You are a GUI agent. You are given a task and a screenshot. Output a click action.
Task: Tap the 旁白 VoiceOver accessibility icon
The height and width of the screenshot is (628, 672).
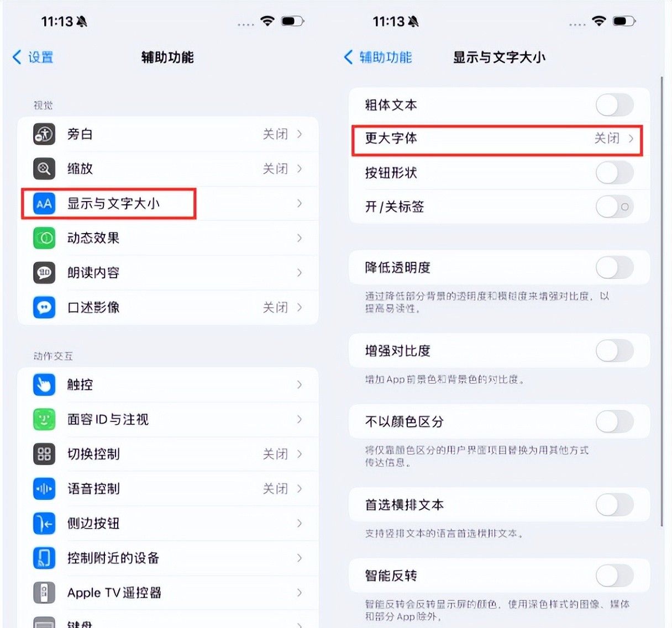(x=44, y=134)
